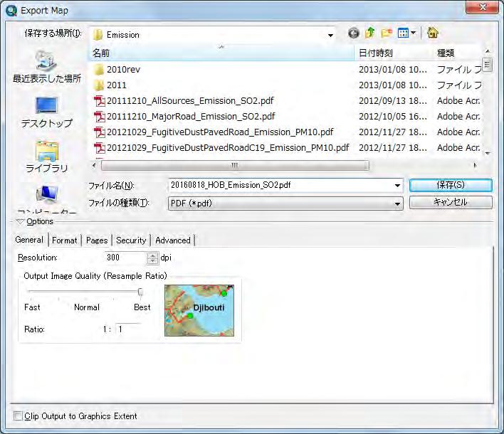Open the Desktop (デスクトップ) shortcut

(x=46, y=112)
